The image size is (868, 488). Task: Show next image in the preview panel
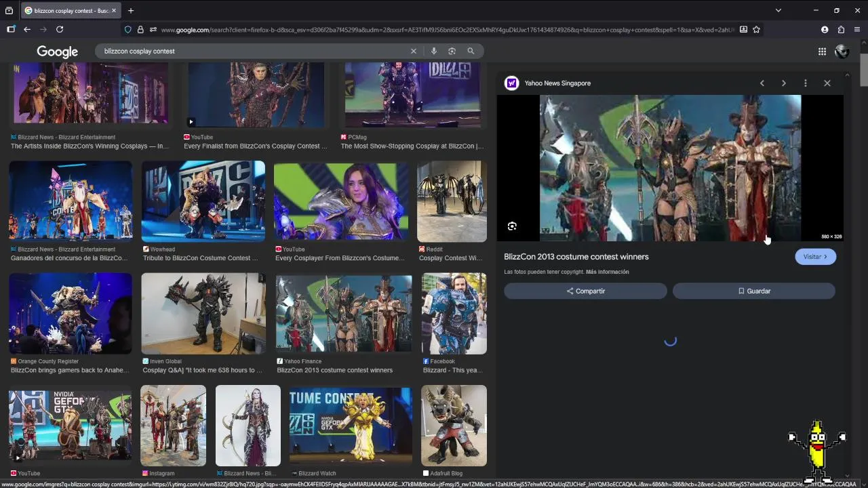point(784,83)
